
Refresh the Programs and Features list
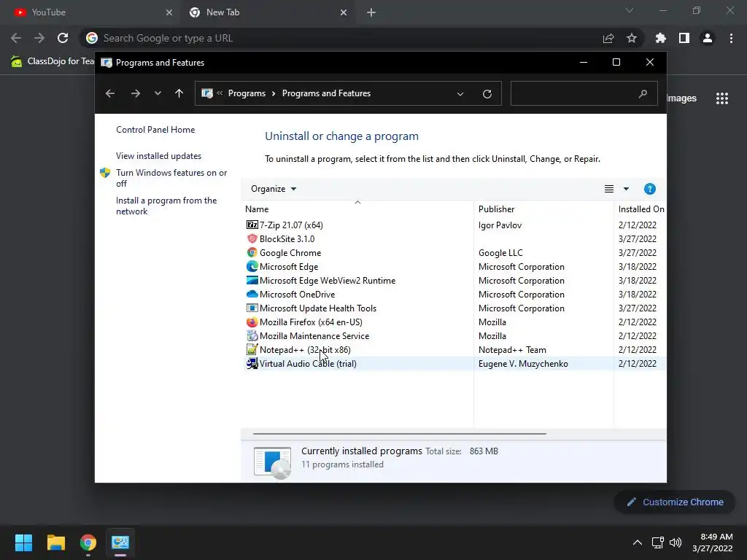coord(487,94)
